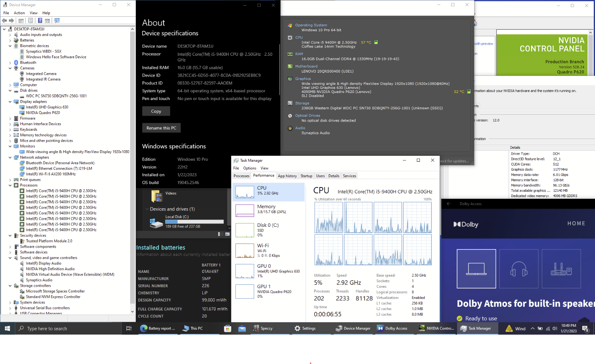This screenshot has width=595, height=364.
Task: Collapse the Devices and drives group
Action: pos(147,209)
